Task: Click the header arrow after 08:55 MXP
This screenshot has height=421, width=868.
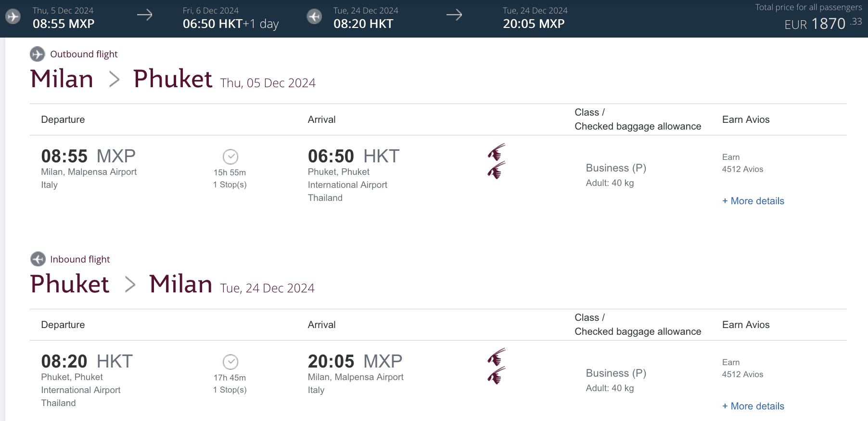Action: [144, 15]
